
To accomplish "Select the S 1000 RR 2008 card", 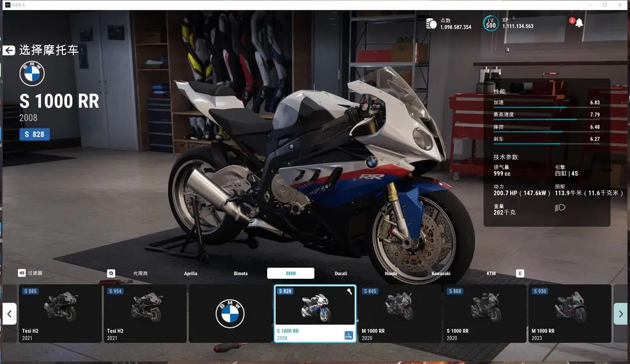I will (x=315, y=313).
